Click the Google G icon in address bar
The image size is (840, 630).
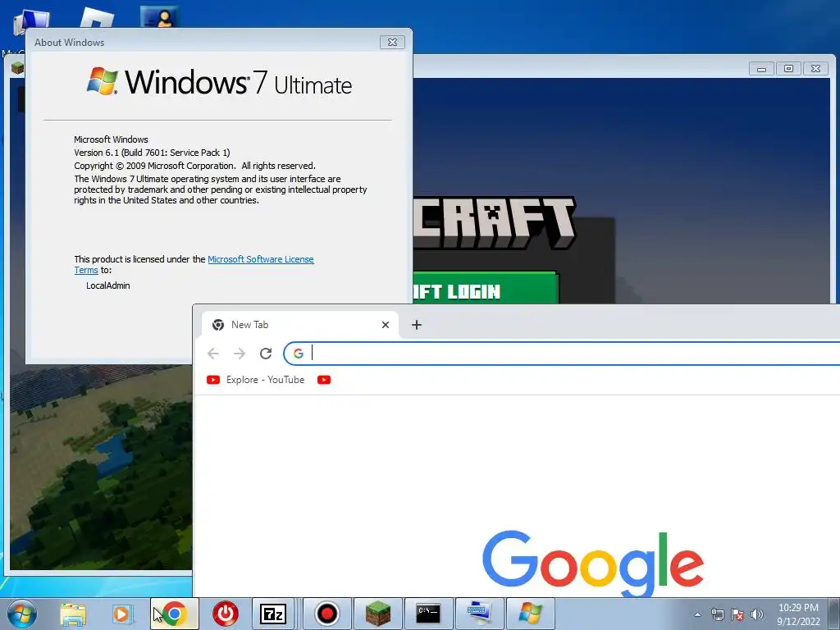tap(299, 354)
